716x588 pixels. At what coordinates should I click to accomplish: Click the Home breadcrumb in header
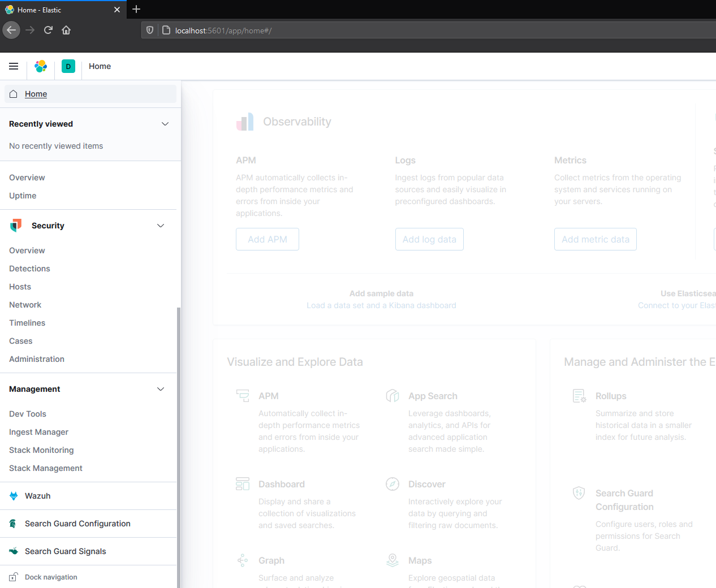pos(100,66)
